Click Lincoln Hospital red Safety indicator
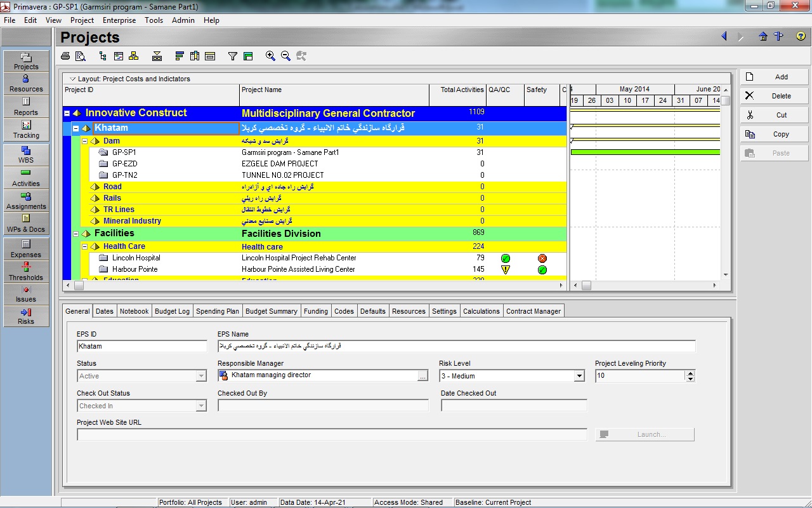The image size is (812, 508). tap(542, 258)
